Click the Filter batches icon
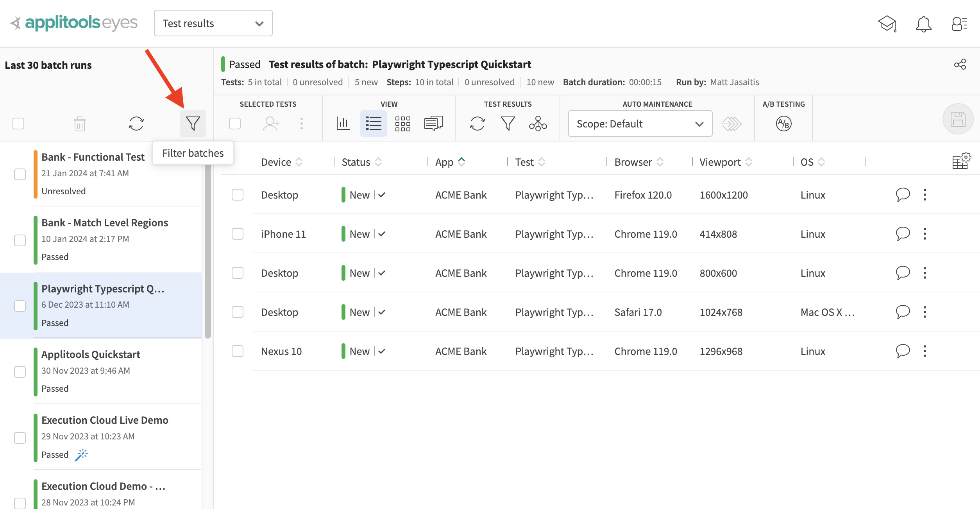The height and width of the screenshot is (509, 980). pos(193,123)
